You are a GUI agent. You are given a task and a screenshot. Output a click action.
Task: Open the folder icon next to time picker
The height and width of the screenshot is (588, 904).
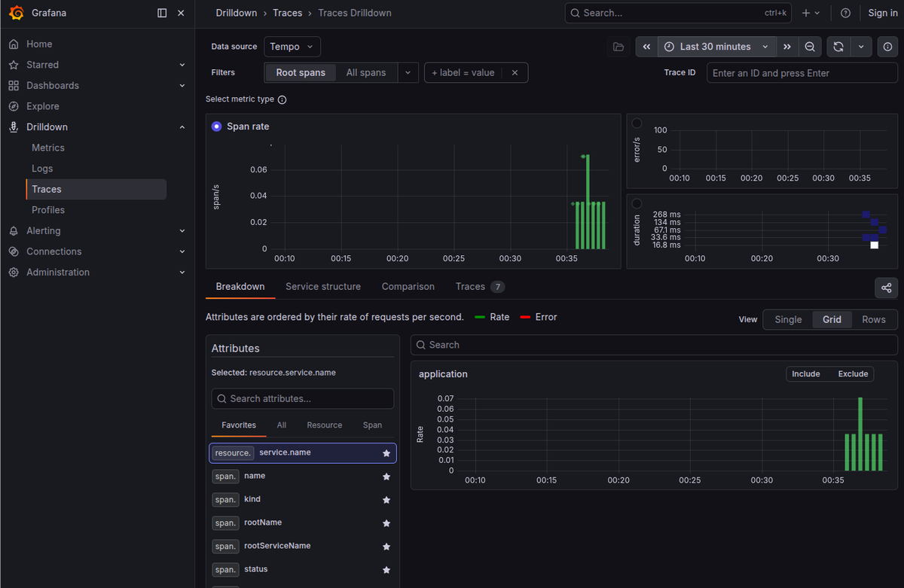(618, 47)
